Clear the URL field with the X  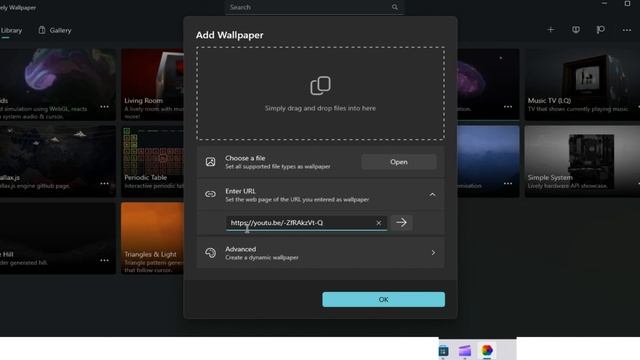pos(379,223)
